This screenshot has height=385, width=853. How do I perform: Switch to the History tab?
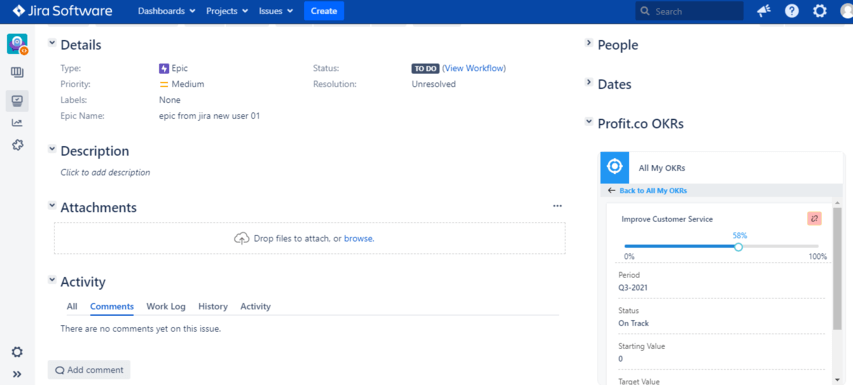[213, 307]
